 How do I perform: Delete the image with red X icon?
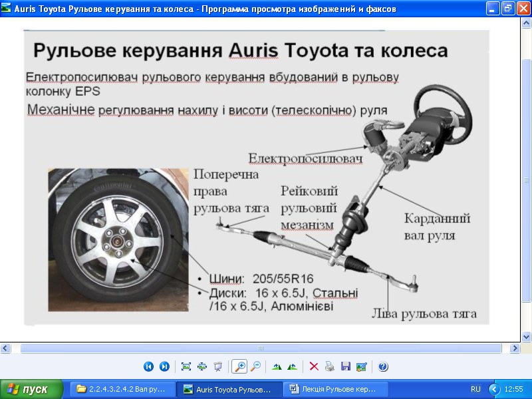point(314,366)
